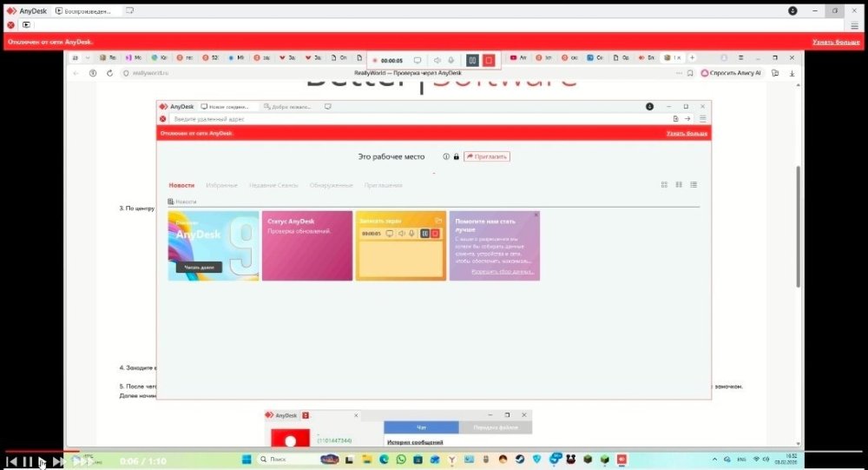Expand the system tray hidden icons chevron
The width and height of the screenshot is (868, 470).
pos(714,460)
